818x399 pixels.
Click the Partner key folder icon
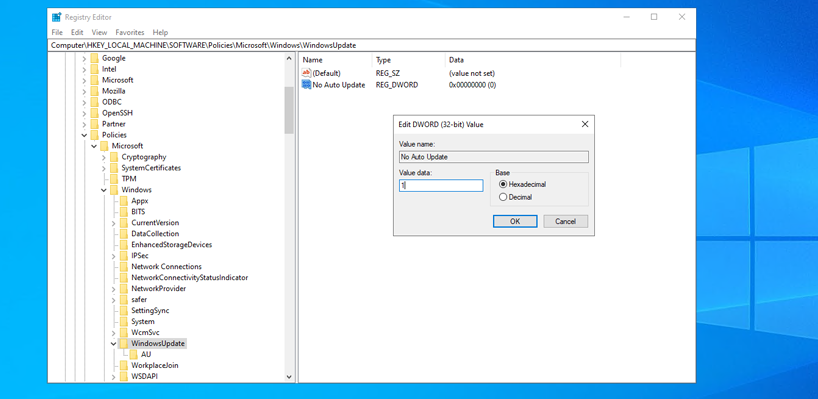point(94,124)
